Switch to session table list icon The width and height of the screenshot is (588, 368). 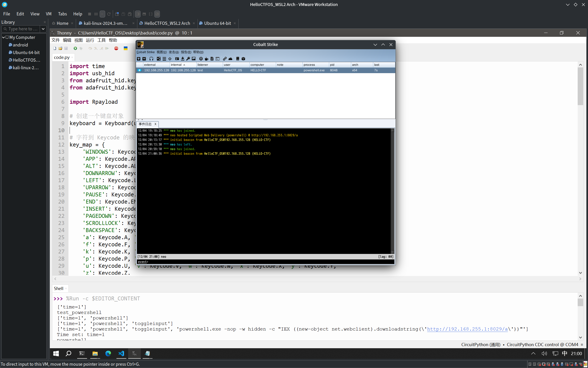click(x=164, y=59)
